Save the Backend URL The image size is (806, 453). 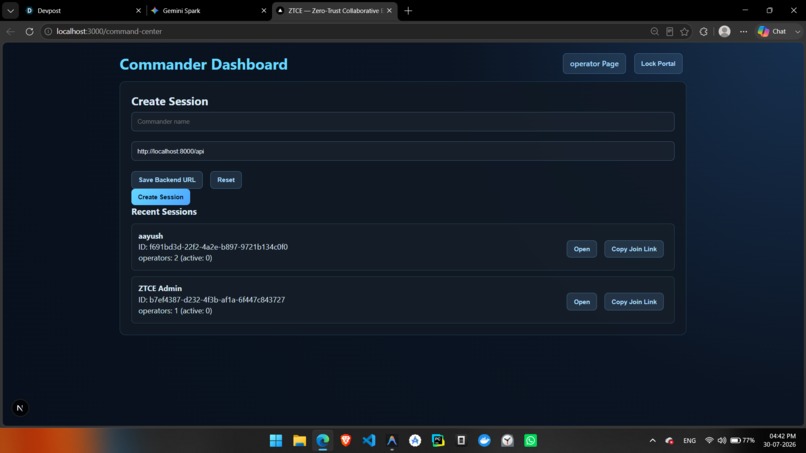click(x=167, y=180)
